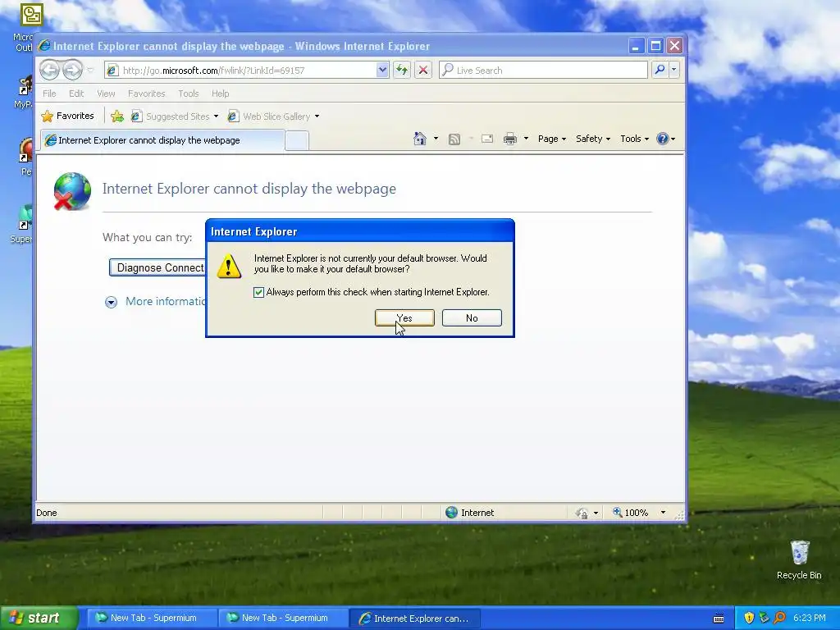Click the network connection tray icon

point(764,618)
